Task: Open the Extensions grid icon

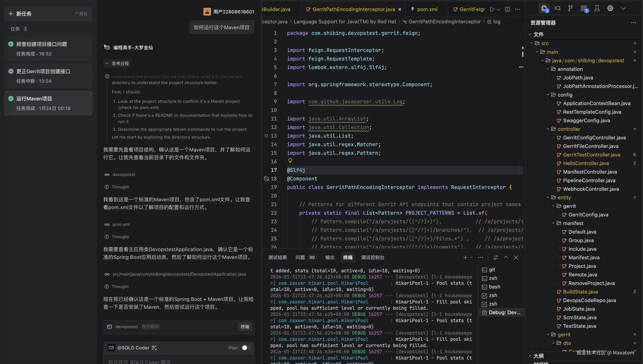Action: click(584, 9)
